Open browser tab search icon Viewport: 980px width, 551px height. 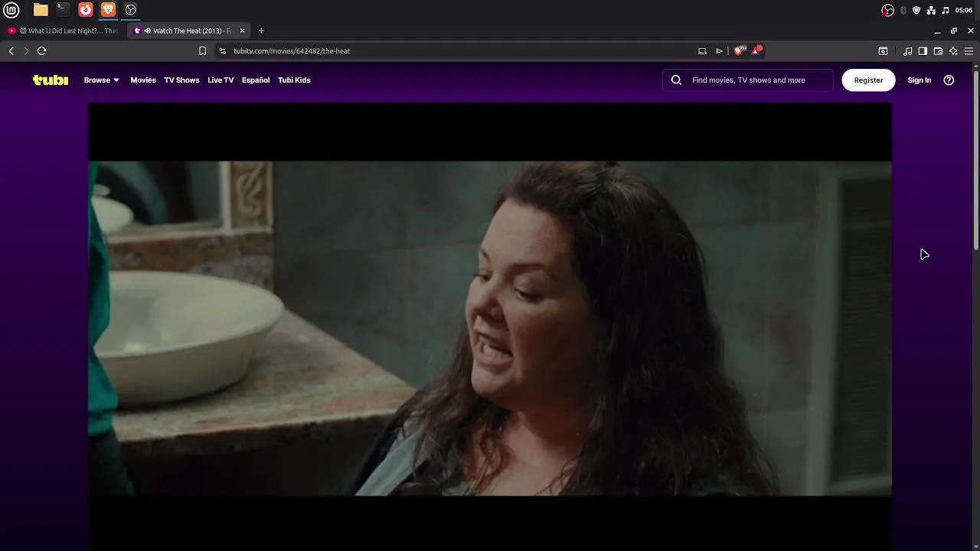[883, 51]
